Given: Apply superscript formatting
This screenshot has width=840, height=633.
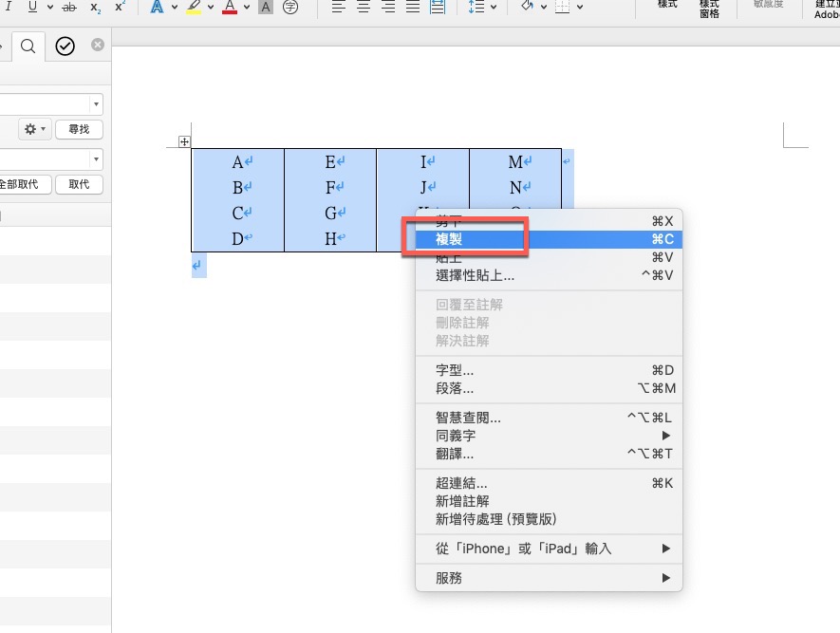Looking at the screenshot, I should (120, 7).
